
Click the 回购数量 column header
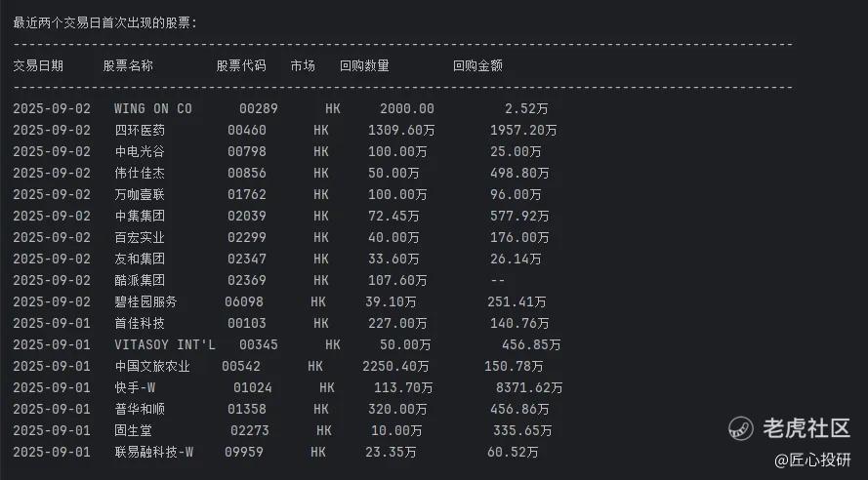point(364,65)
